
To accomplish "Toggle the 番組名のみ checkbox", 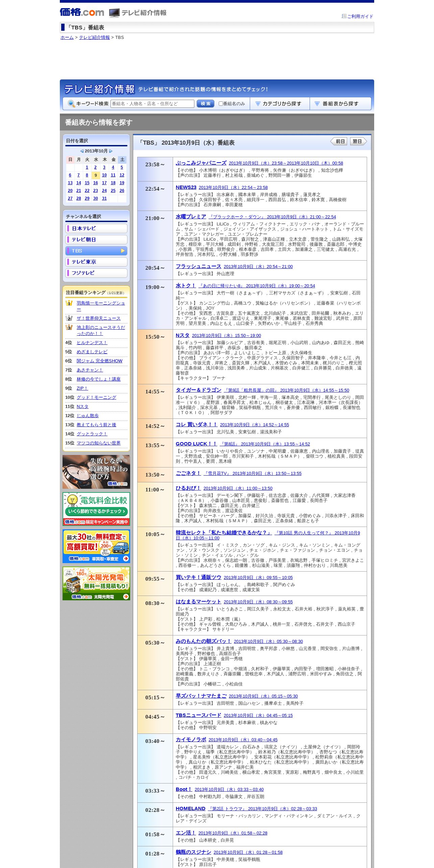I will click(x=221, y=104).
